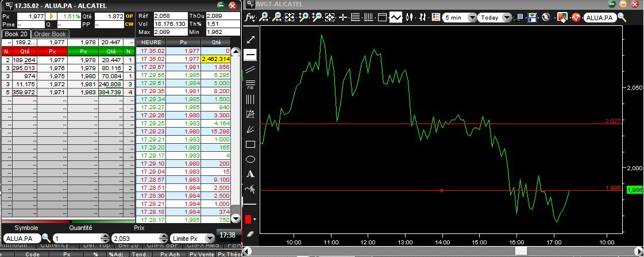Select the fan lines drawing tool

tap(250, 129)
